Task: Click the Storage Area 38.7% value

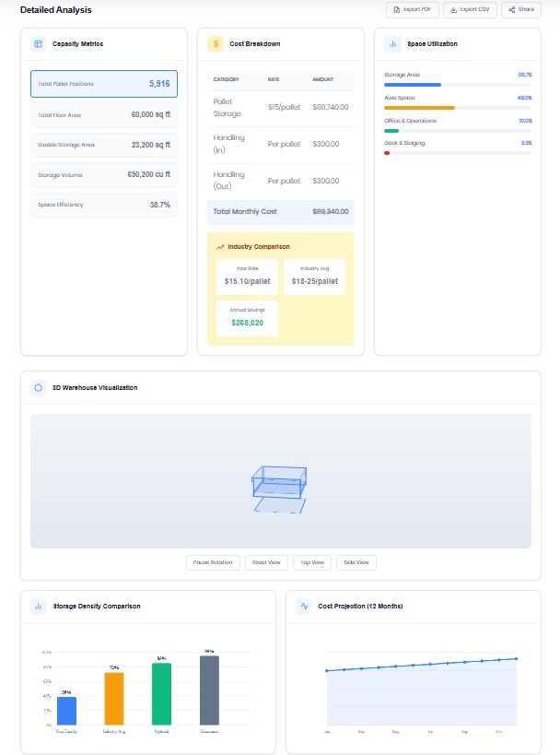Action: pos(525,75)
